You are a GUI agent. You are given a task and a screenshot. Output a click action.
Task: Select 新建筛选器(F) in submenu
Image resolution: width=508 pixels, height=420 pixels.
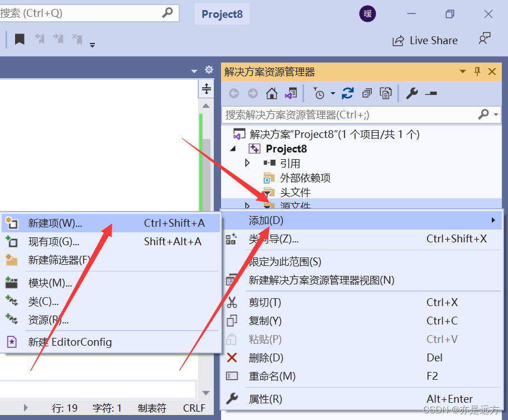click(111, 260)
